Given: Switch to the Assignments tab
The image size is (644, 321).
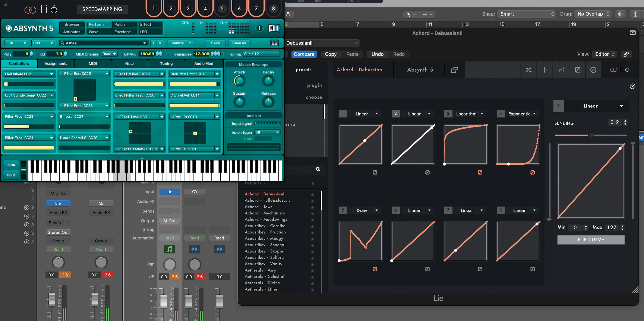Looking at the screenshot, I should [56, 64].
